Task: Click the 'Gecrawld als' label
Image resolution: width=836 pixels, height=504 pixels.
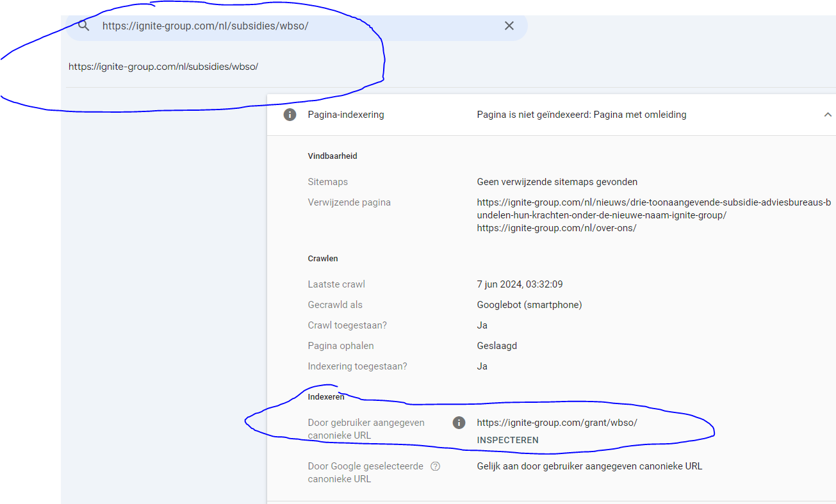Action: (335, 305)
